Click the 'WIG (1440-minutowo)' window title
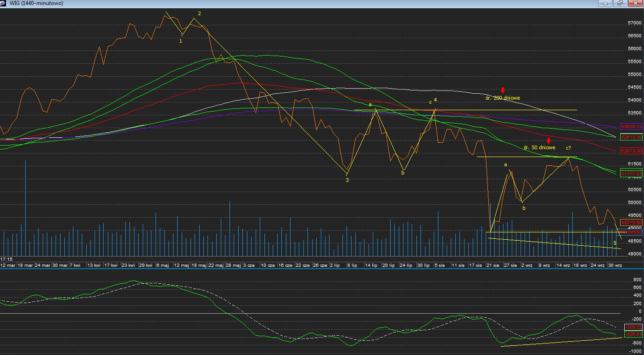644x355 pixels. [x=36, y=3]
